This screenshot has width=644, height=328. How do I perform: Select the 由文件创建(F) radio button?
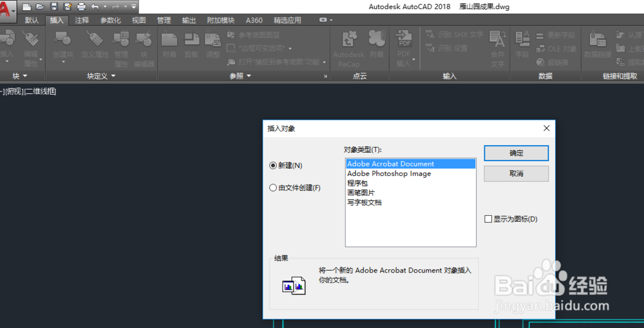coord(295,188)
